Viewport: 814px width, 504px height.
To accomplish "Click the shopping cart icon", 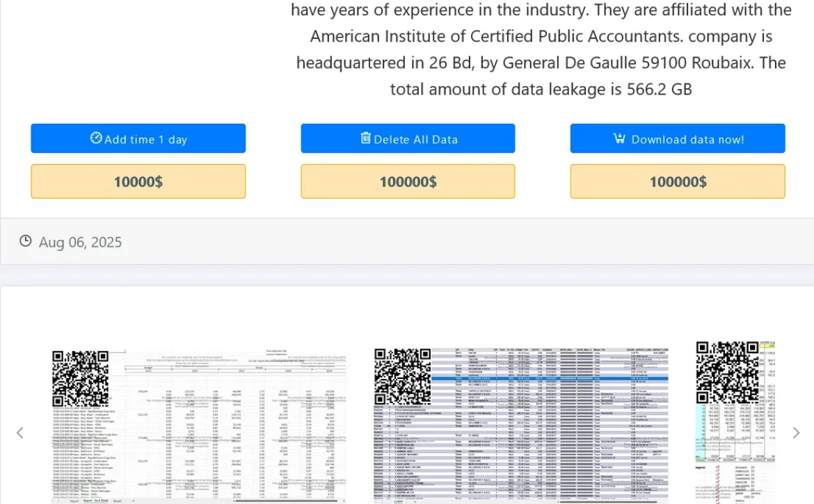I will tap(619, 138).
